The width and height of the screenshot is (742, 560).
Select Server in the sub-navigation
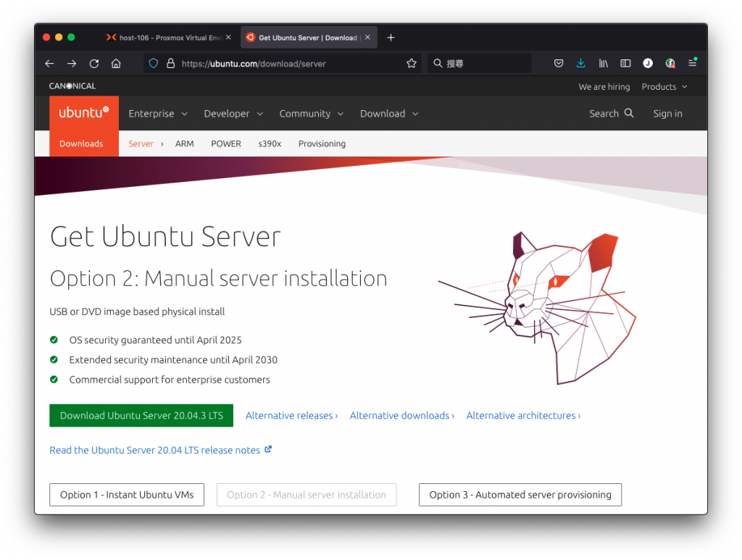(x=141, y=143)
